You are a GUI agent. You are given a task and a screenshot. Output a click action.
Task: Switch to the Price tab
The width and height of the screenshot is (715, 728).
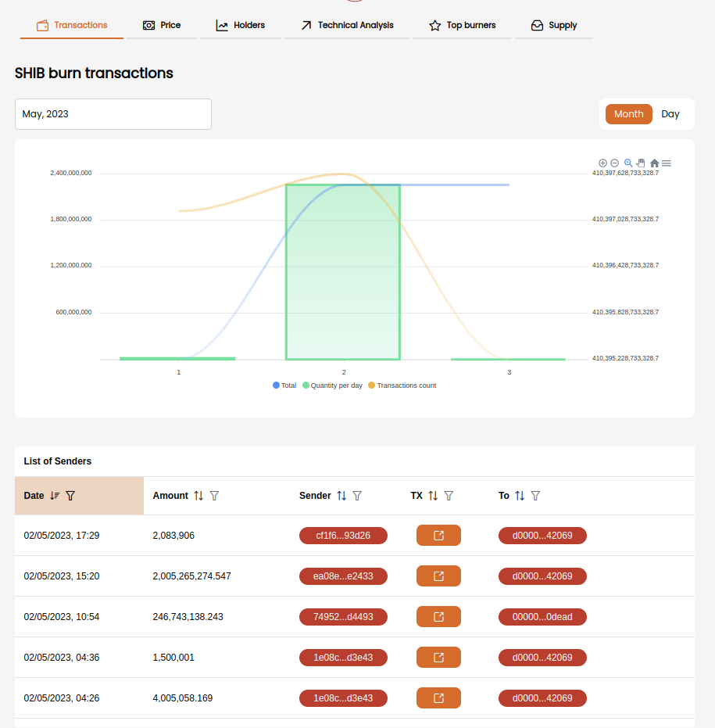point(162,25)
